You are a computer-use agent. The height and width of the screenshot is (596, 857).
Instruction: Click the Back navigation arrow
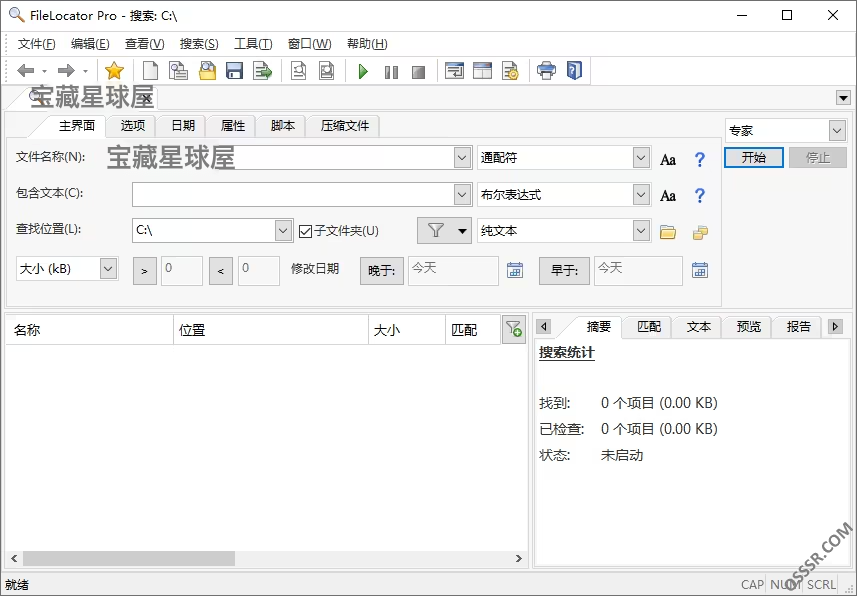25,71
